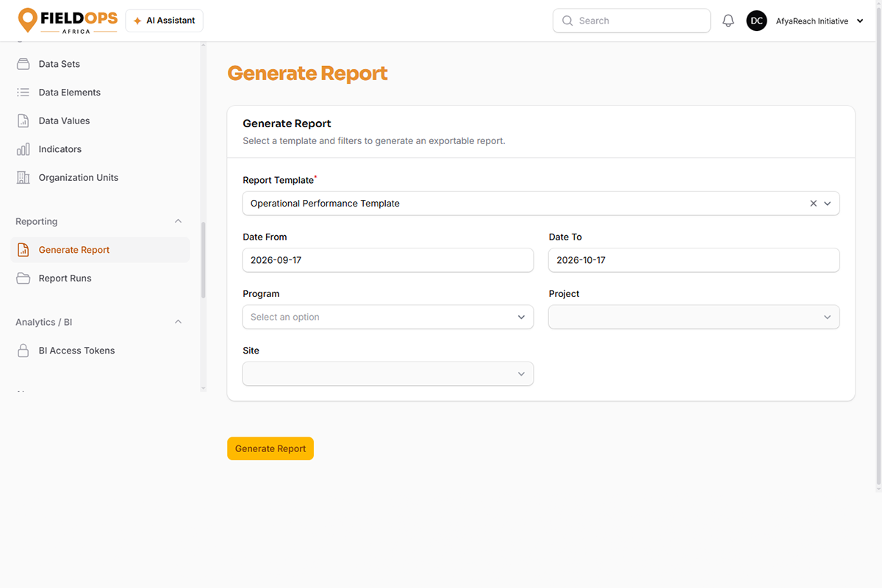Open the AI Assistant
882x588 pixels.
click(165, 21)
